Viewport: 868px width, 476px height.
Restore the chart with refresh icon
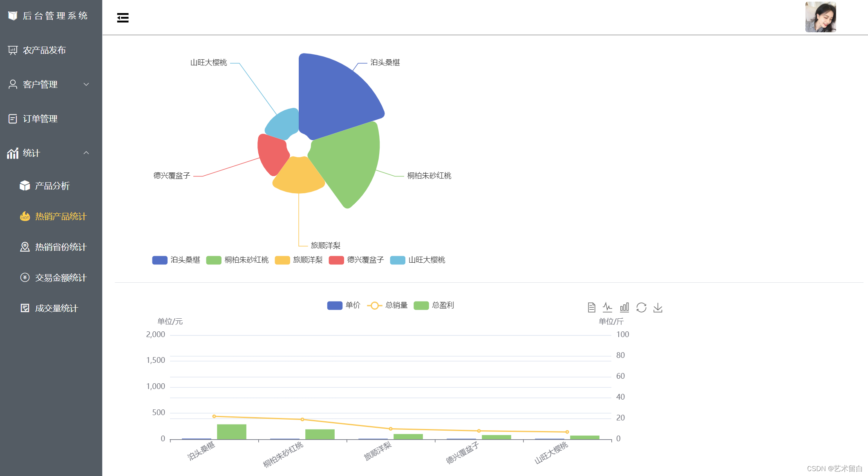tap(641, 307)
